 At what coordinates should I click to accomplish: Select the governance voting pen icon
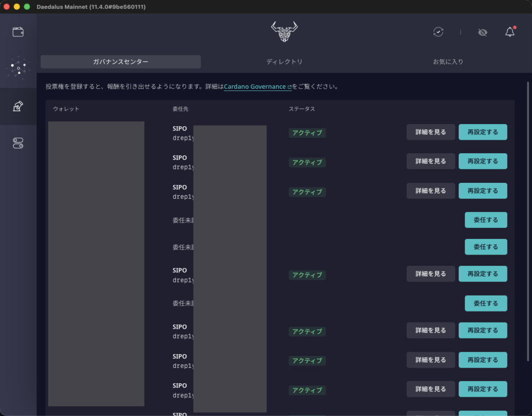(18, 106)
